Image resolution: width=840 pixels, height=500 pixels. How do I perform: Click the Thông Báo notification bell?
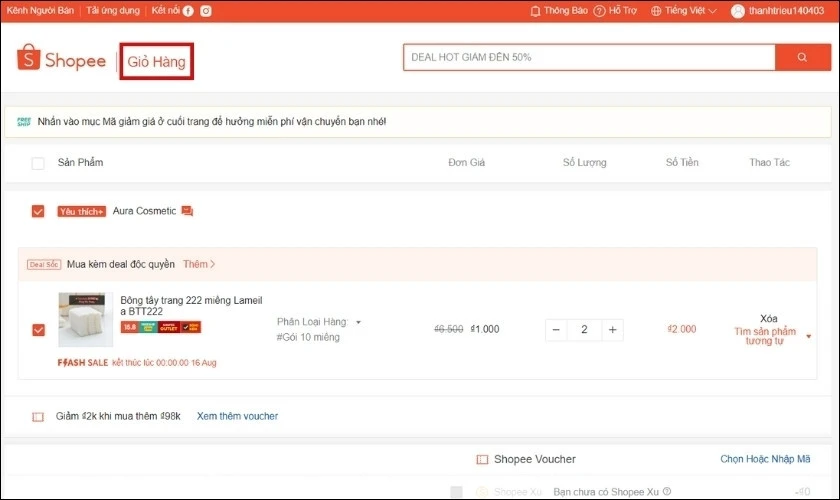[x=535, y=11]
